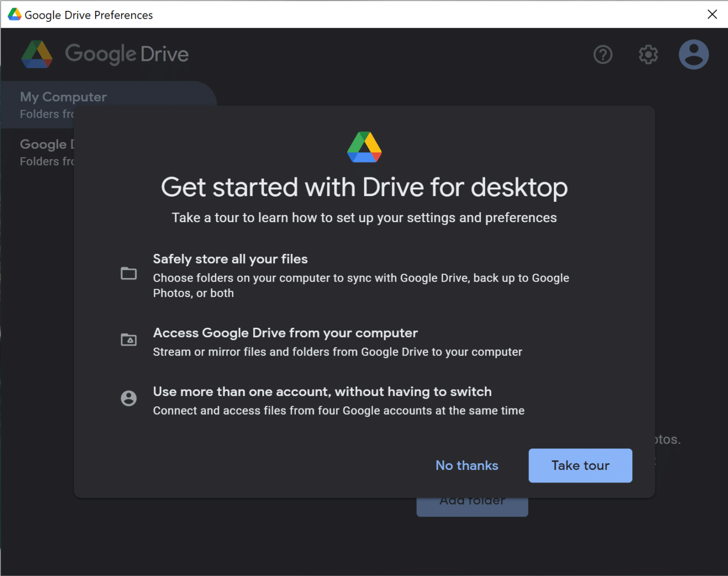Open the settings gear icon
The width and height of the screenshot is (728, 576).
coord(648,55)
